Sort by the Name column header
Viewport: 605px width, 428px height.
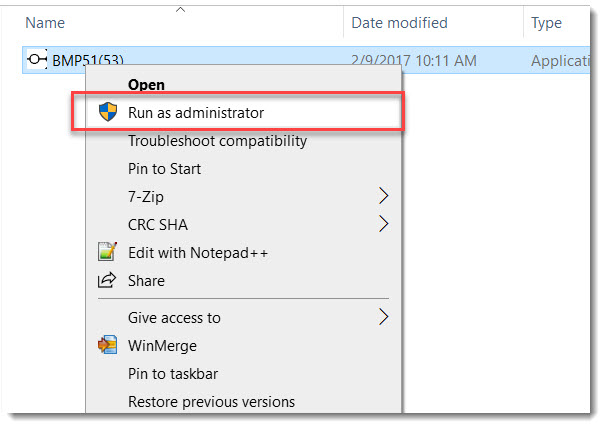coord(45,23)
